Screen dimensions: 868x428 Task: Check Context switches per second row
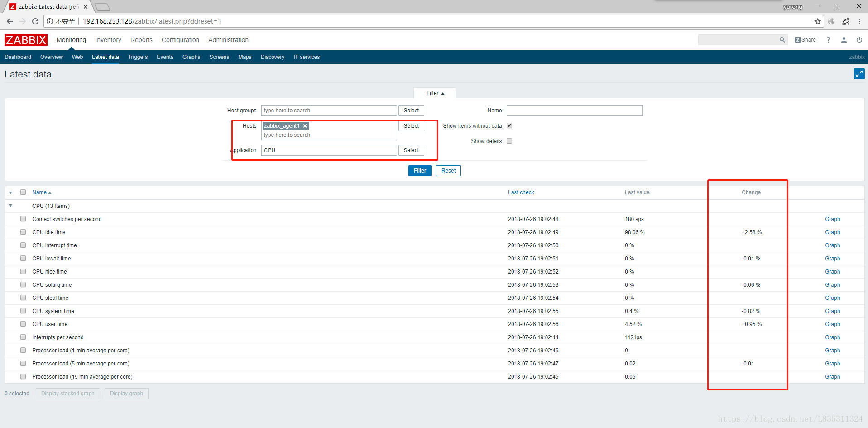click(x=23, y=219)
